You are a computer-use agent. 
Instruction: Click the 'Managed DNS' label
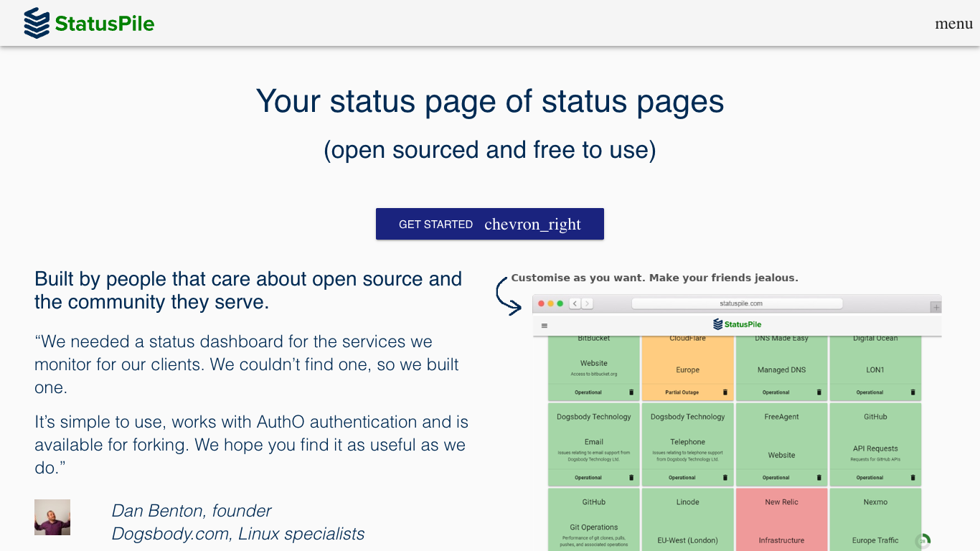(781, 370)
